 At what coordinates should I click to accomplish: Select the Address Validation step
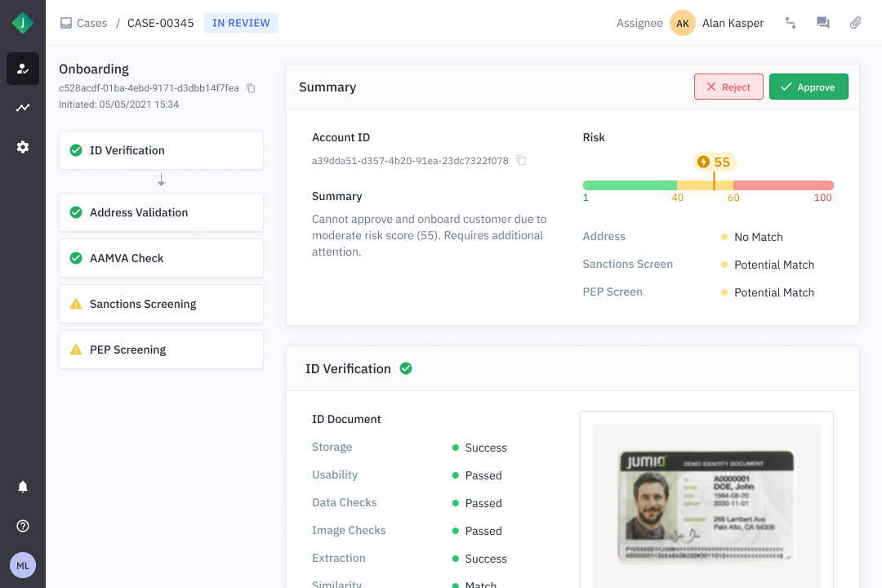(161, 212)
